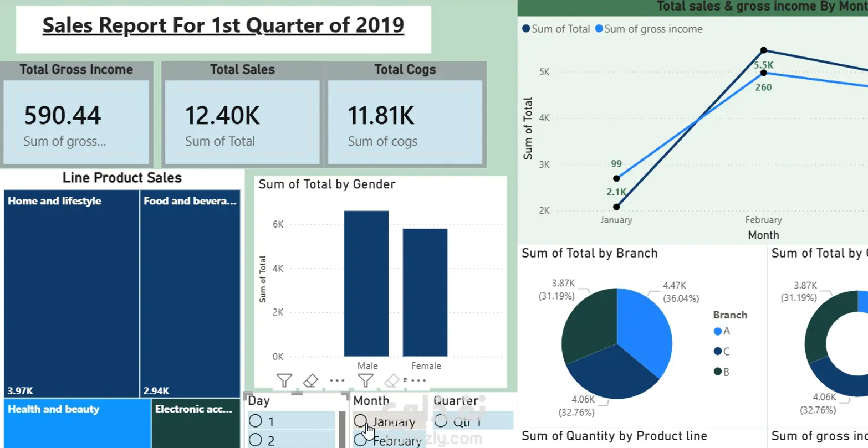The image size is (868, 448).
Task: Click the January Sum of Total data point
Action: (616, 207)
